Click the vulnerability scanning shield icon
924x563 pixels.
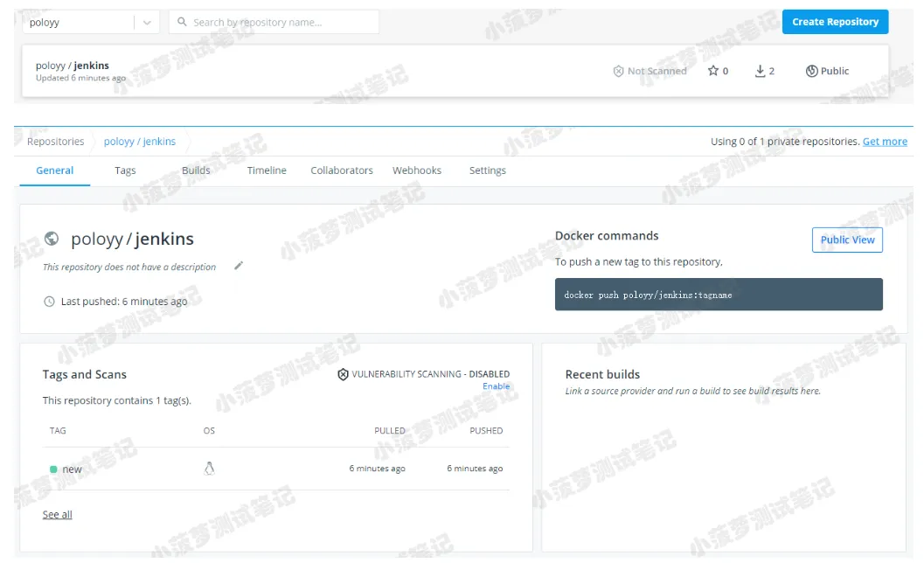[343, 374]
